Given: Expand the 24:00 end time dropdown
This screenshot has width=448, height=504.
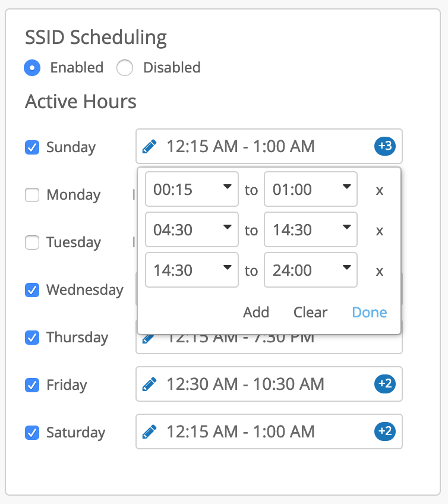Looking at the screenshot, I should (x=311, y=270).
